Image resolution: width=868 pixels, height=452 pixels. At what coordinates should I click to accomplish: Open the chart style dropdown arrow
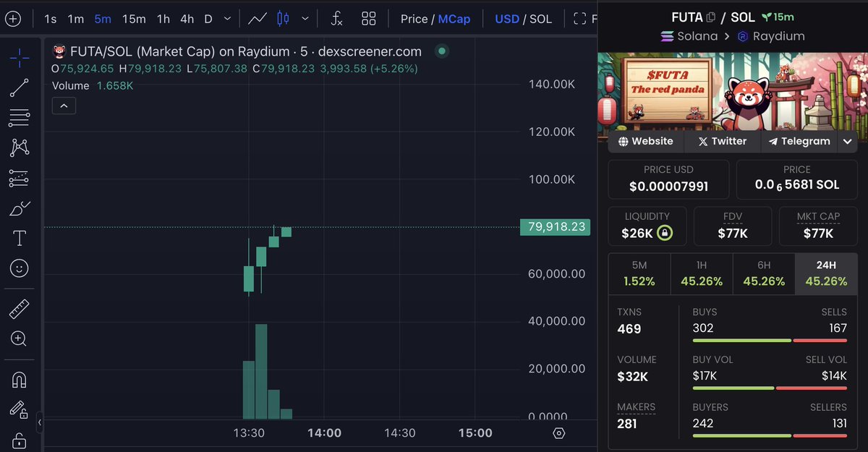click(306, 19)
